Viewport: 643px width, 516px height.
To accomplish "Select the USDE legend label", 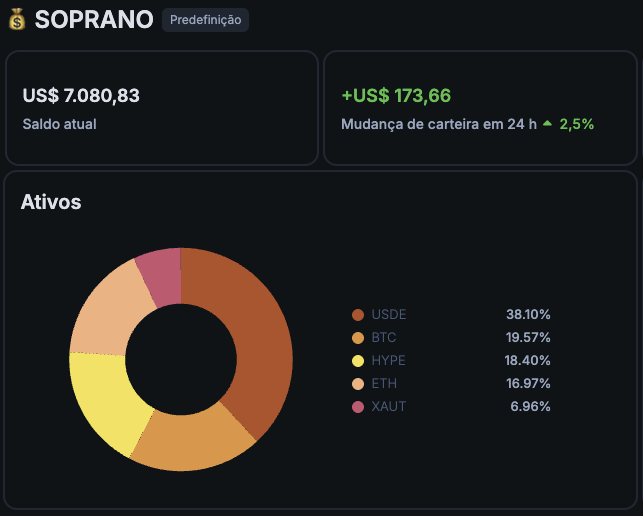I will pos(389,315).
